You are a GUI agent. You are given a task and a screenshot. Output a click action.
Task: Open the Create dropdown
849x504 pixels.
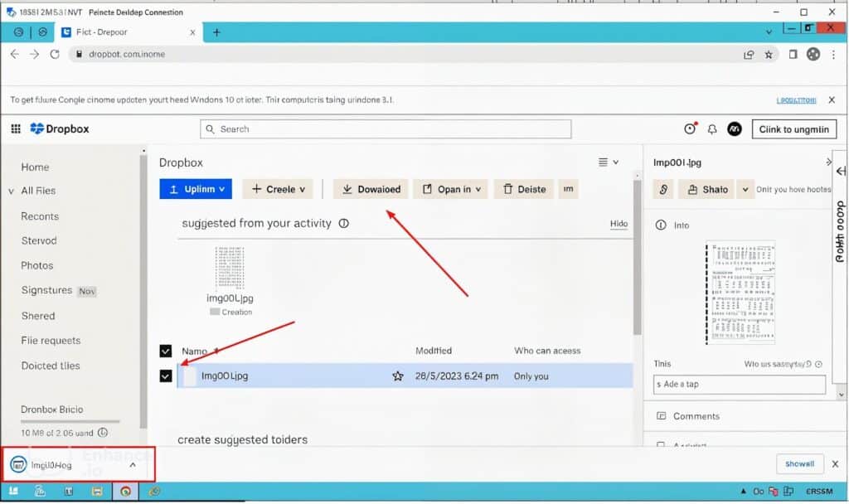(x=278, y=189)
